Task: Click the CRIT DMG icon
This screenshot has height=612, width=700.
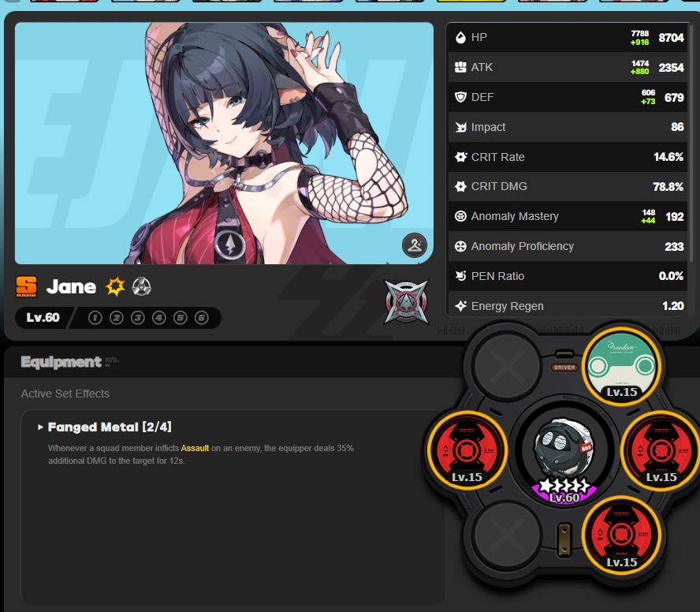Action: [x=460, y=186]
